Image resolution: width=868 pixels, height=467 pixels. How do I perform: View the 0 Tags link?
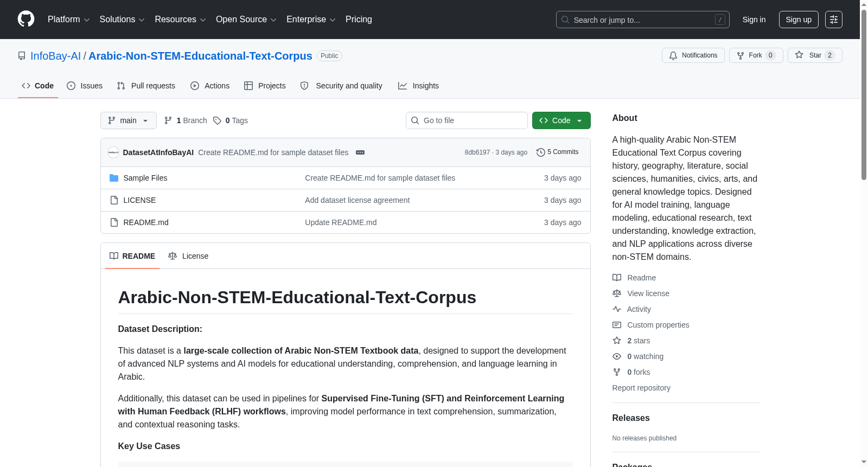(231, 120)
